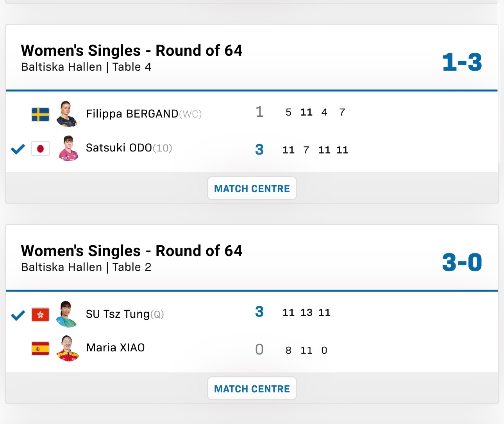Screen dimensions: 504x424
Task: Open Satsuki Odo's player photo
Action: tap(68, 148)
